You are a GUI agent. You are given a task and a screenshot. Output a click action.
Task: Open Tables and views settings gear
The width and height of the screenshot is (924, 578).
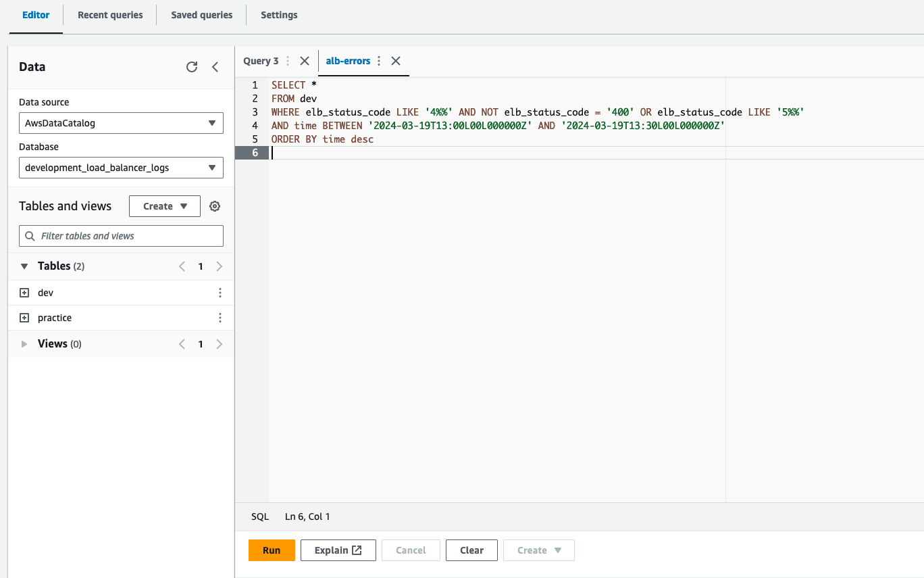pos(215,206)
